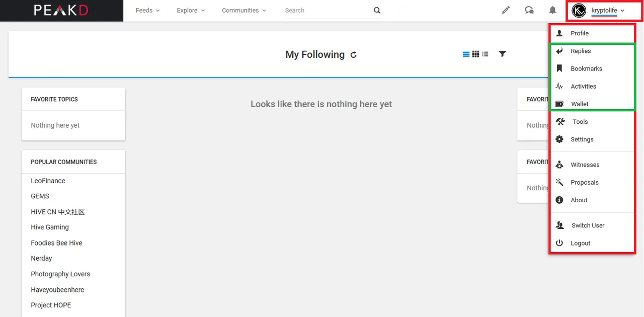The height and width of the screenshot is (317, 644).
Task: Click the Switch User icon
Action: pyautogui.click(x=560, y=225)
